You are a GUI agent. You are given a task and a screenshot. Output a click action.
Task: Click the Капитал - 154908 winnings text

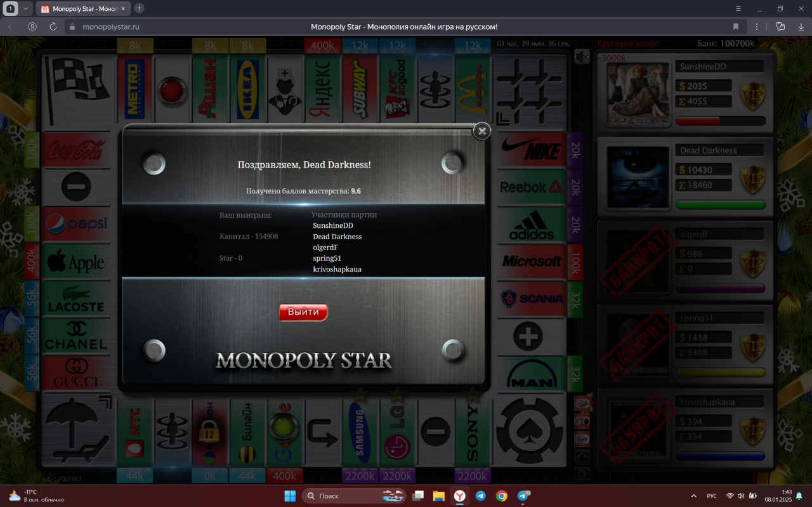pos(249,236)
